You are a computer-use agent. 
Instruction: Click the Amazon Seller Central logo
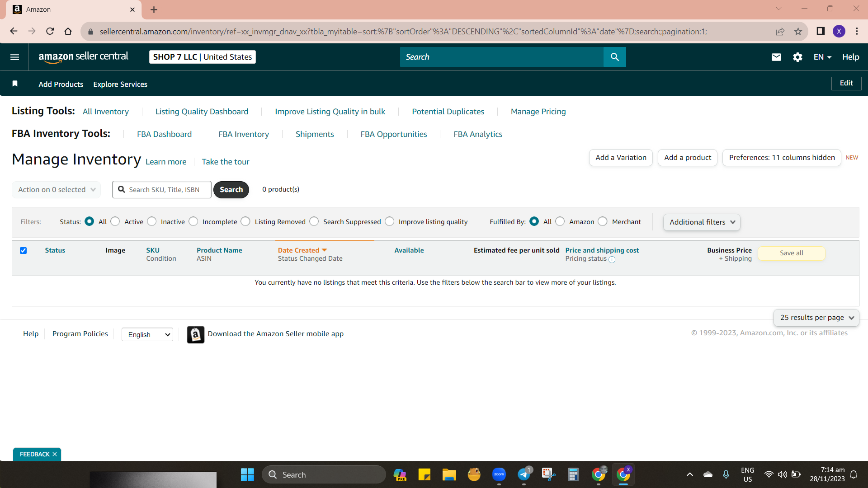(x=83, y=57)
